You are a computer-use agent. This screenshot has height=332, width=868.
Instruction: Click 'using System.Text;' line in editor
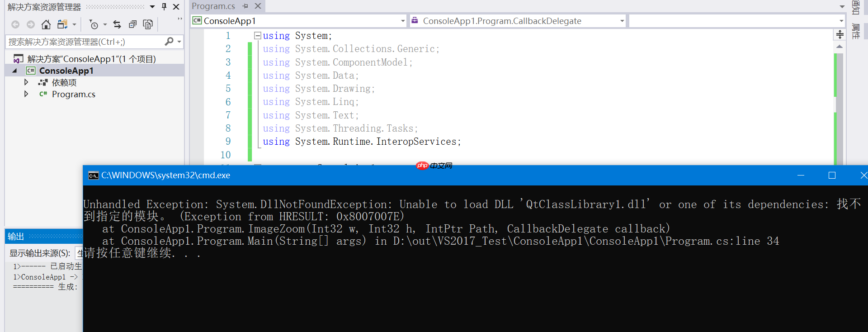(311, 115)
